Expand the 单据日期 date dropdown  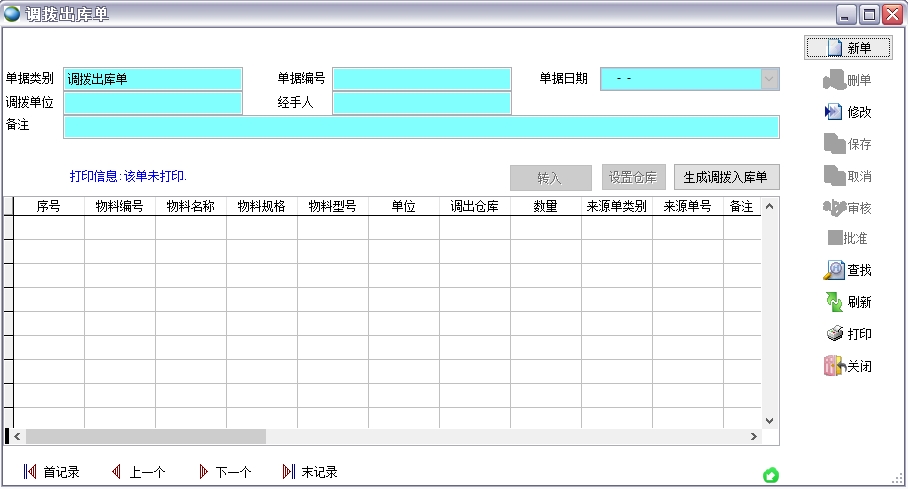click(769, 79)
